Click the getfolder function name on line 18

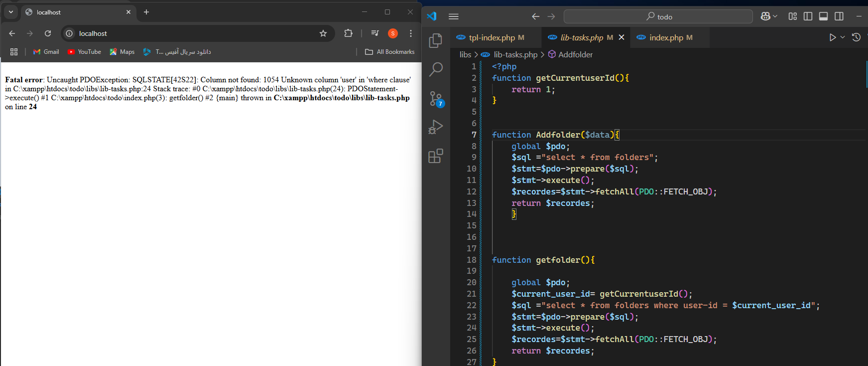click(x=558, y=260)
